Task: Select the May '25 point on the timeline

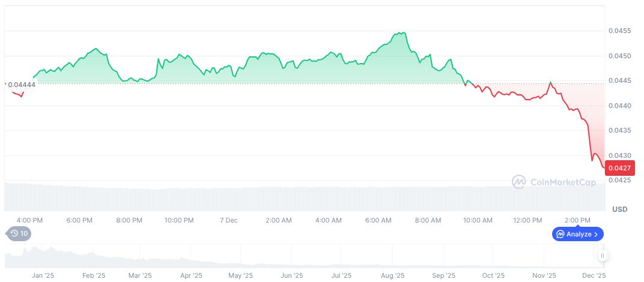Action: [x=239, y=275]
